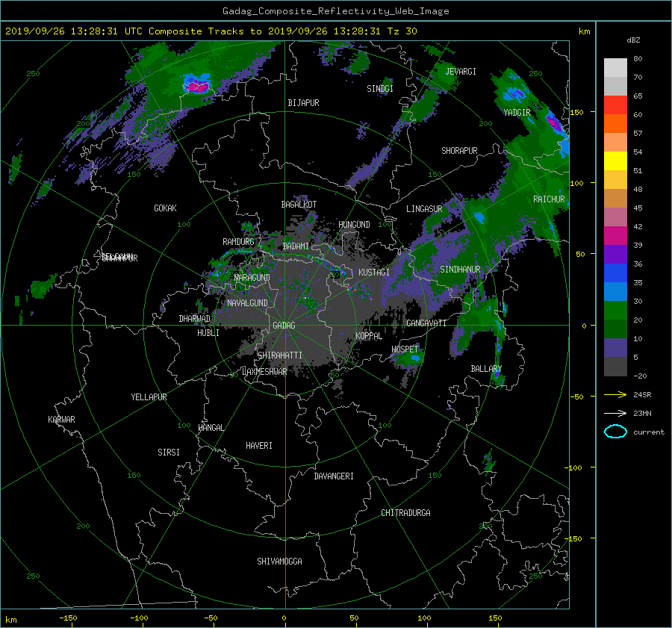Click the purple 10 dBZ color swatch
This screenshot has width=672, height=628.
tap(615, 348)
